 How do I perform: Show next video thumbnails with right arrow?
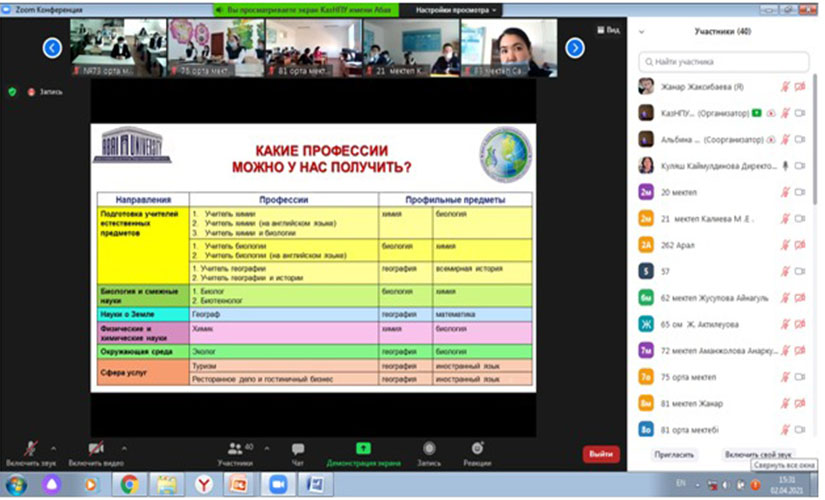tap(575, 47)
